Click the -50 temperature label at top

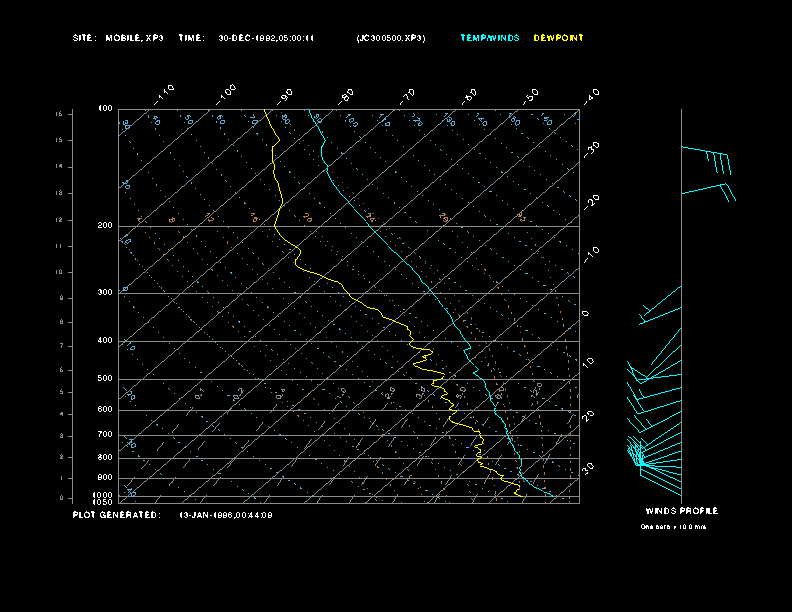531,96
